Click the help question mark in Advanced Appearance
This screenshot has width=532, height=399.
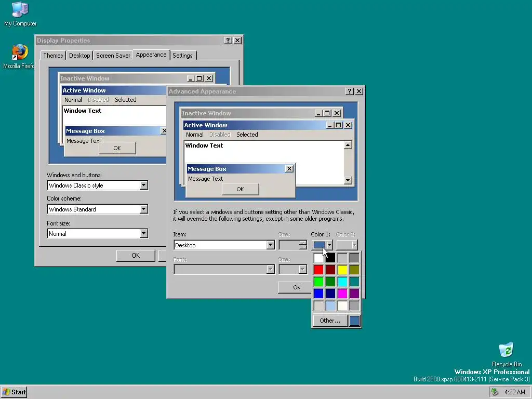pyautogui.click(x=350, y=91)
